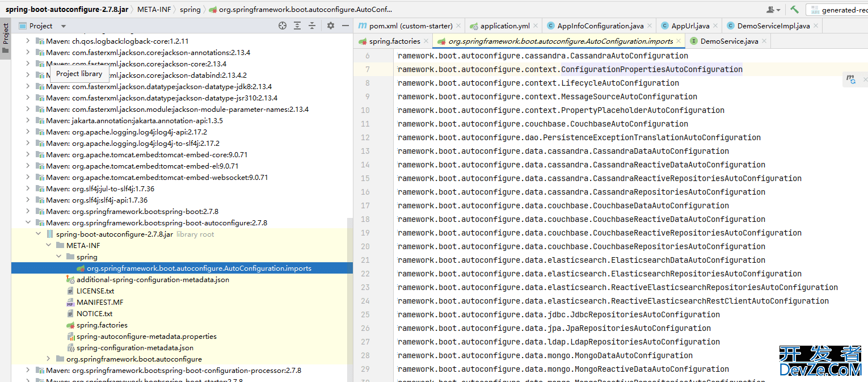Close the AppUrl.java tab
Image resolution: width=868 pixels, height=382 pixels.
tap(715, 26)
